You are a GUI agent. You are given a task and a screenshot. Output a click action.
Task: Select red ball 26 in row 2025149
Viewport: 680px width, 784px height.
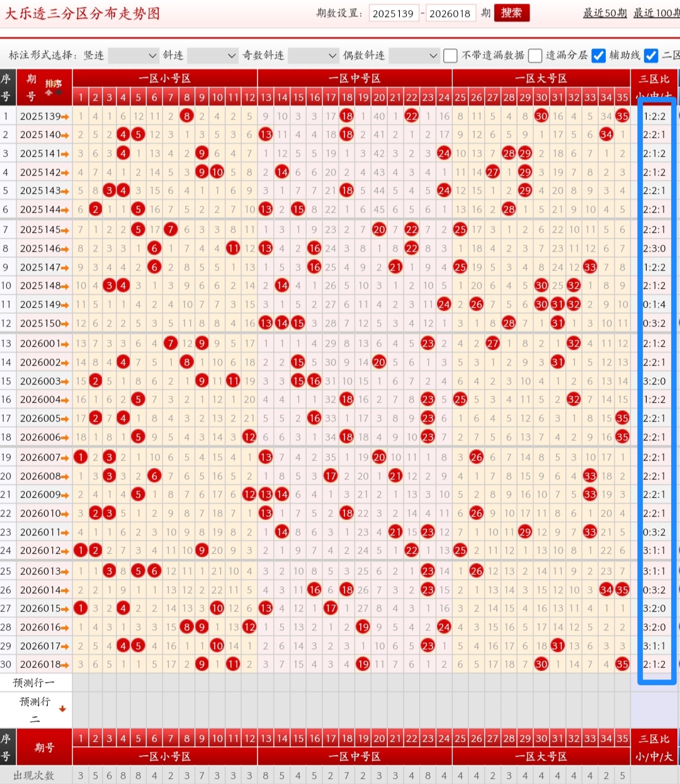point(477,305)
